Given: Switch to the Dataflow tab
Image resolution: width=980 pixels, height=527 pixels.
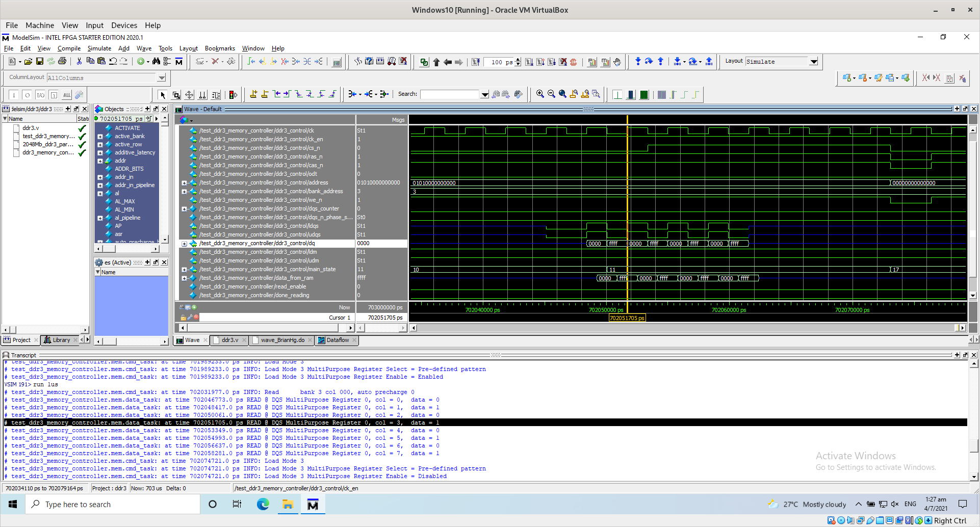Looking at the screenshot, I should click(x=337, y=340).
